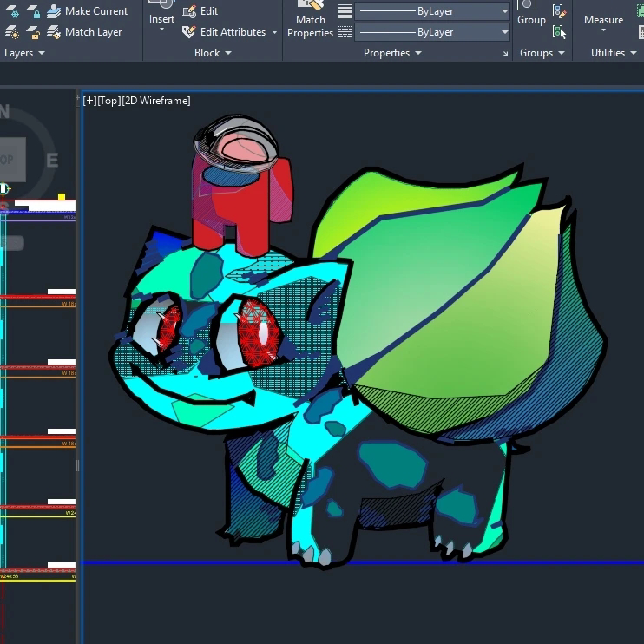Click the Layer Unlock icon
The width and height of the screenshot is (644, 644).
coord(33,32)
